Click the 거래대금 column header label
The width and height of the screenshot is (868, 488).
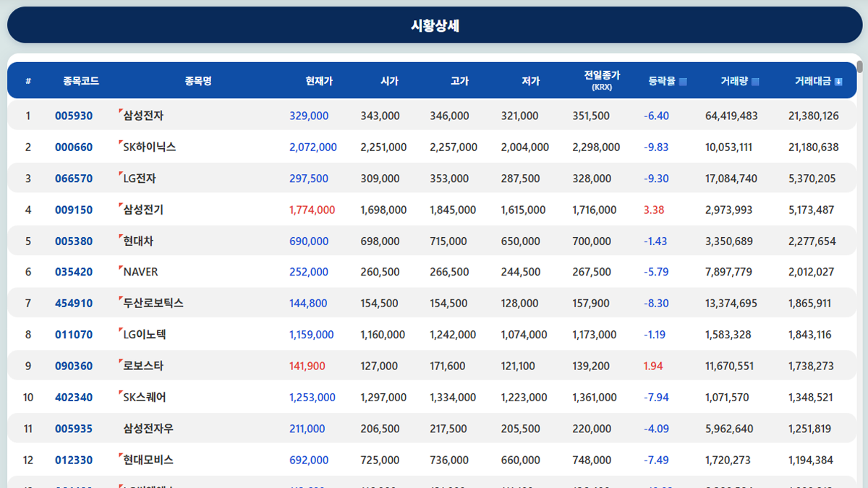pyautogui.click(x=813, y=81)
